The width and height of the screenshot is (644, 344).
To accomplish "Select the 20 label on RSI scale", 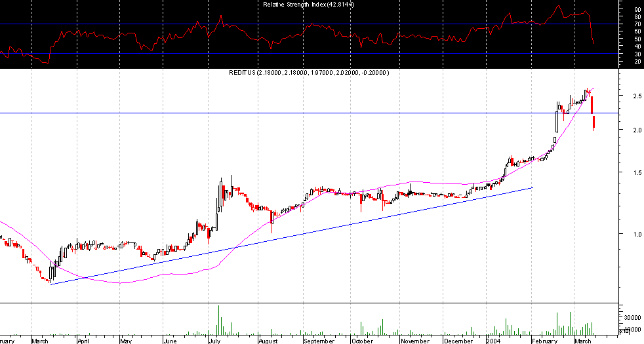I will click(637, 62).
